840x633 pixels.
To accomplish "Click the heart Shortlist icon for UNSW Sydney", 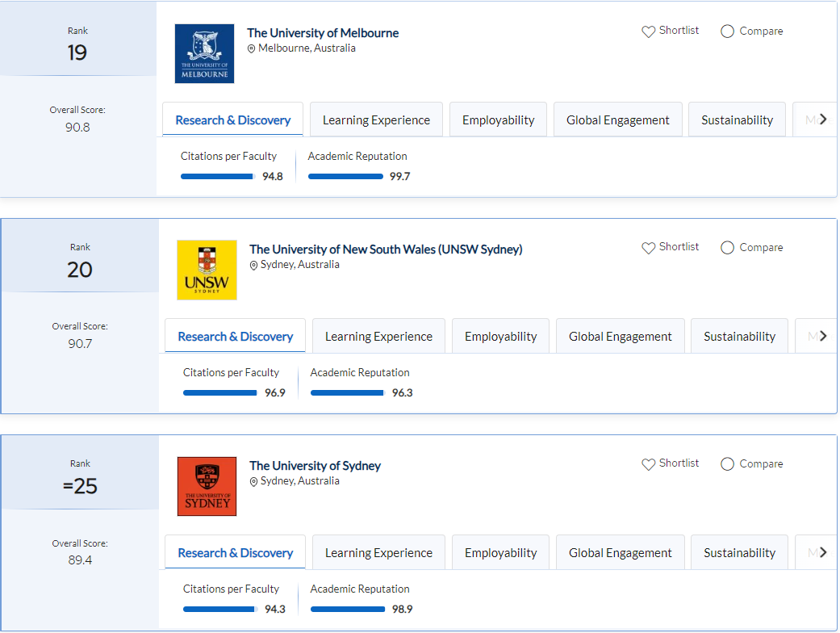I will click(x=648, y=248).
